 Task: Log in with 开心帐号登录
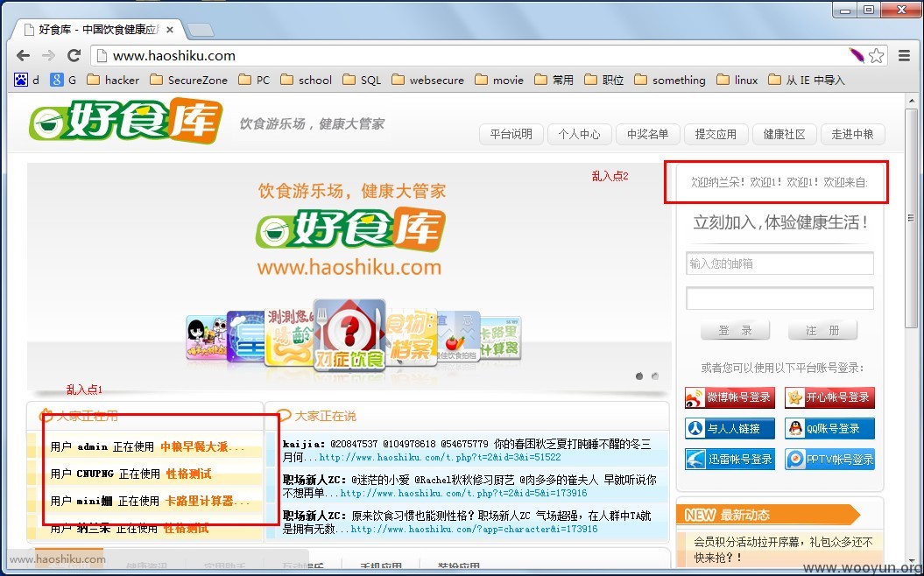(x=829, y=397)
